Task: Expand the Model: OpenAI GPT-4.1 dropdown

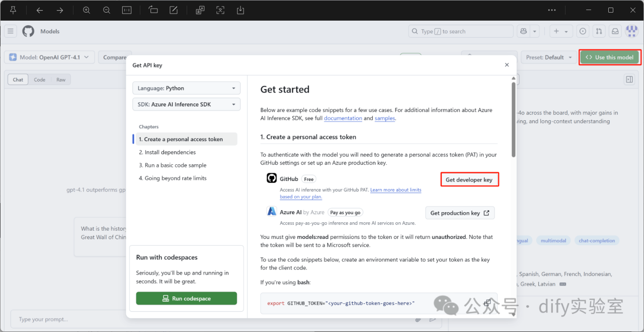Action: coord(49,57)
